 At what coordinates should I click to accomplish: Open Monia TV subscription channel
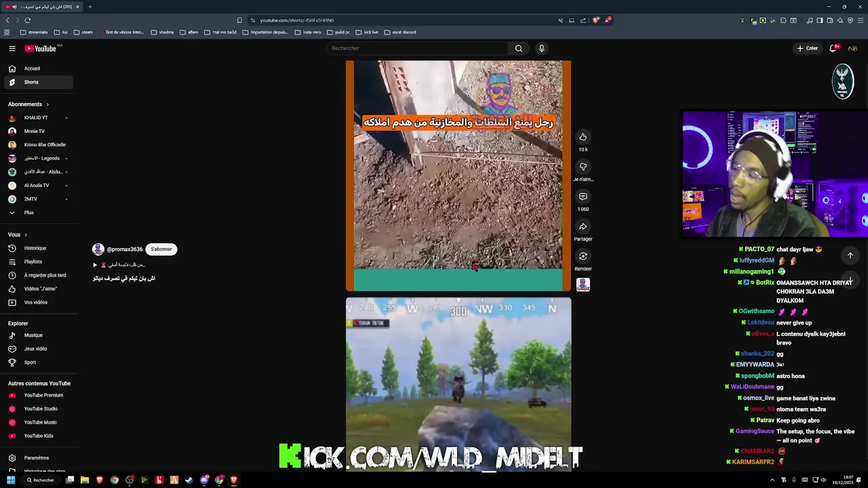(39, 131)
